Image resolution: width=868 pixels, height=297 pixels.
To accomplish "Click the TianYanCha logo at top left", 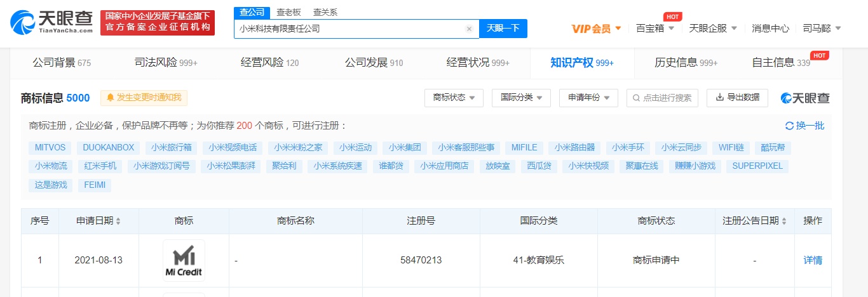I will tap(52, 22).
